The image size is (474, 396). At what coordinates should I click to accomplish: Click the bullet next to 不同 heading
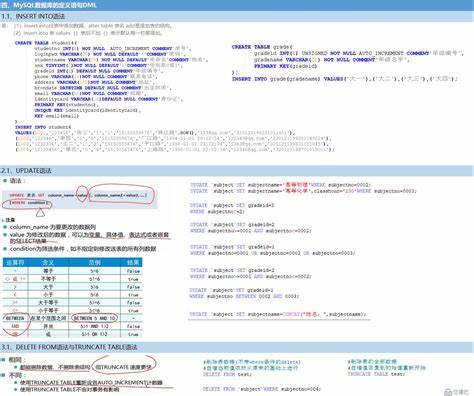point(3,375)
